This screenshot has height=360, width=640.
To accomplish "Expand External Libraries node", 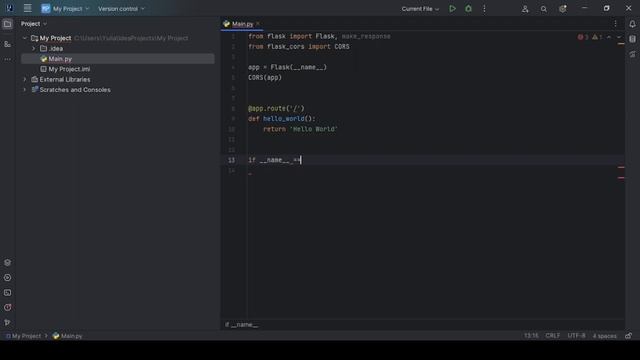I will click(24, 79).
